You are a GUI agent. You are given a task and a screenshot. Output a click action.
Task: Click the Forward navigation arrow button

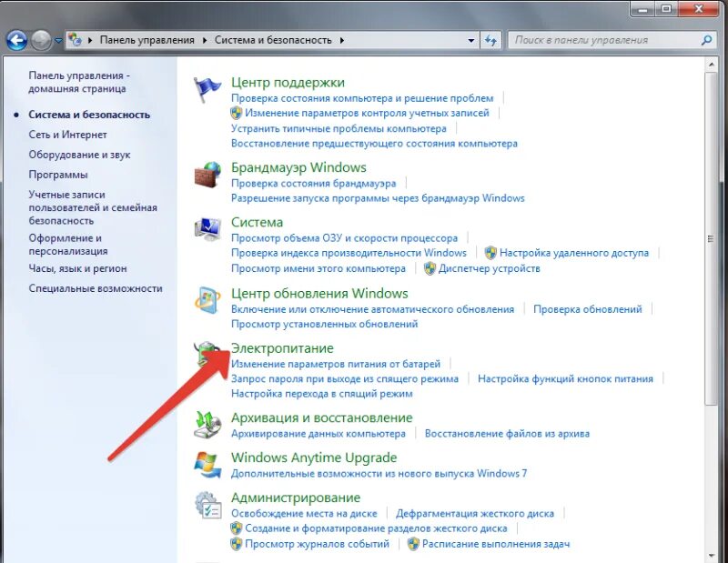click(x=41, y=40)
